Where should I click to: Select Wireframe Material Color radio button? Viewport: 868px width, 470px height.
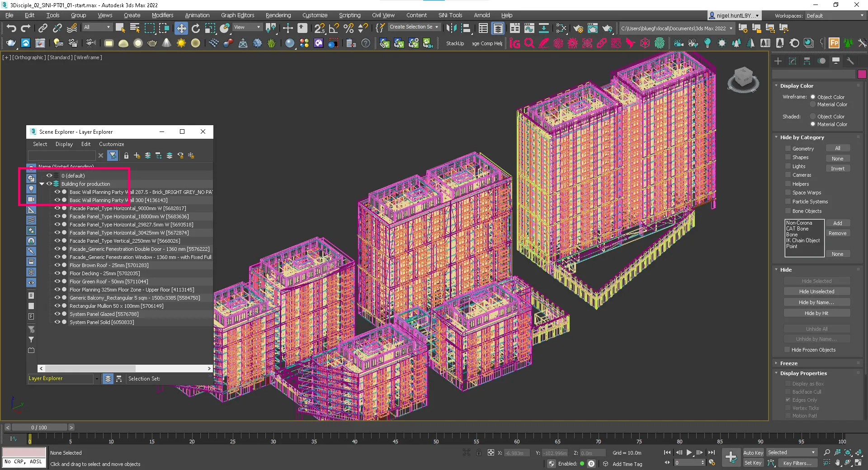(813, 104)
